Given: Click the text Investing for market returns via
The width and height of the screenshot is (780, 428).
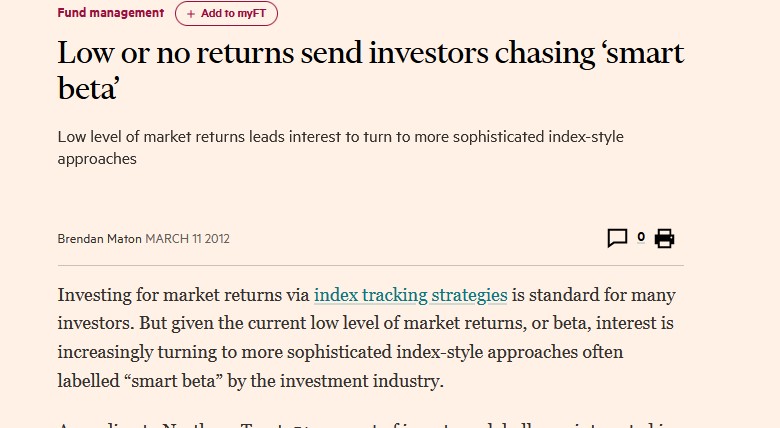Looking at the screenshot, I should coord(184,295).
